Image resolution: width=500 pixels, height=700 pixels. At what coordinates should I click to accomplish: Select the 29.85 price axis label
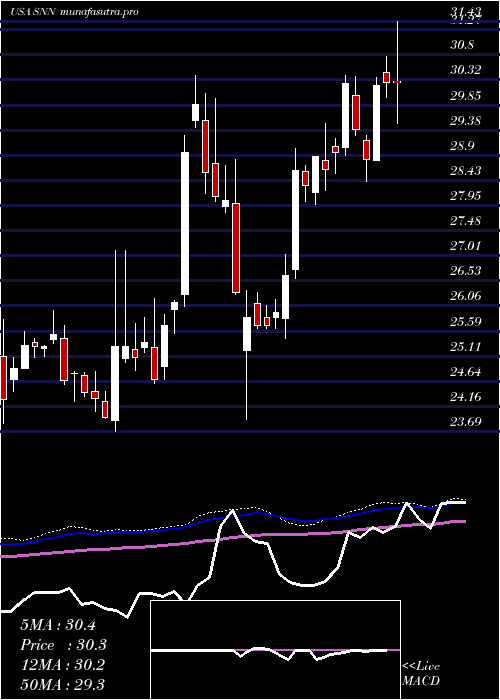pos(466,96)
